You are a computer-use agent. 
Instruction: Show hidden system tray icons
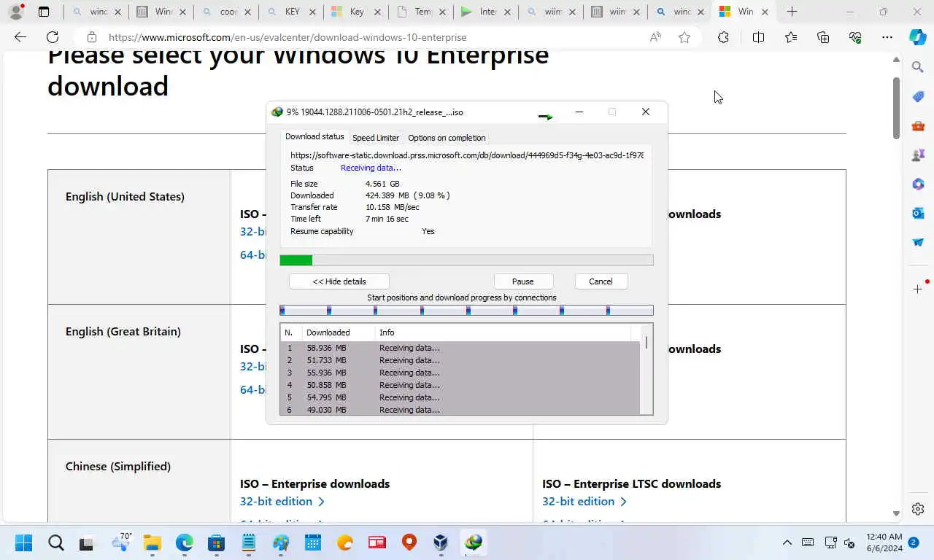tap(787, 542)
